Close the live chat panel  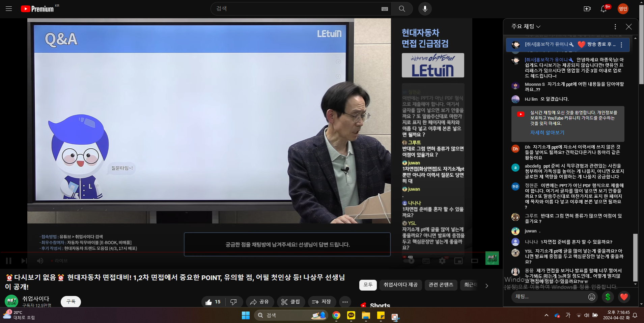(629, 27)
